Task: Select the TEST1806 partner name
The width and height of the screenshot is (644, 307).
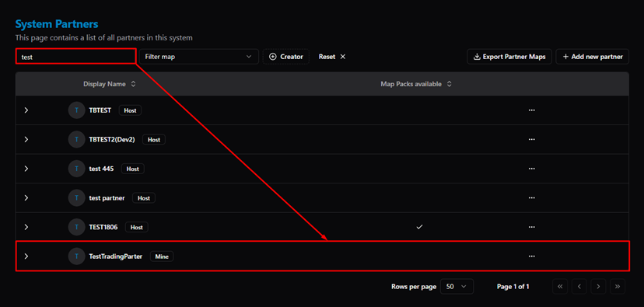Action: tap(103, 227)
